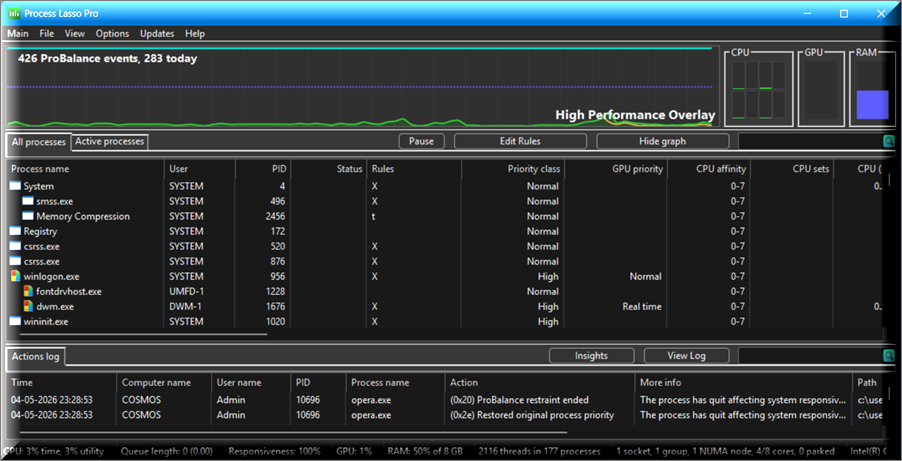Switch to the All processes tab
Screen dimensions: 902x461
coord(39,142)
